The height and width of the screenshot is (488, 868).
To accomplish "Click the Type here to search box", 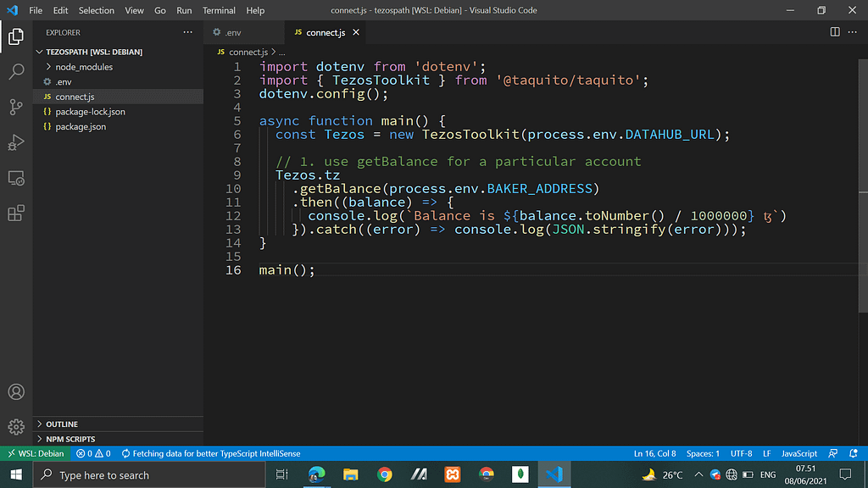I will (x=149, y=474).
